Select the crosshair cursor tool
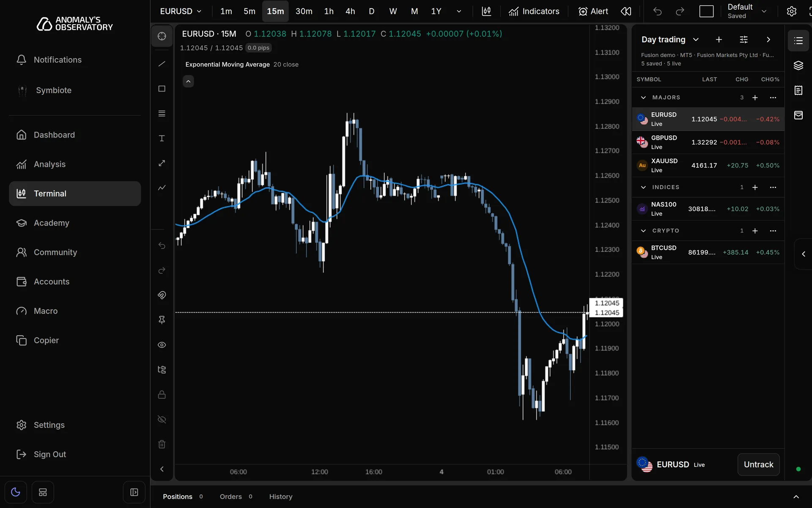This screenshot has height=508, width=812. (162, 36)
